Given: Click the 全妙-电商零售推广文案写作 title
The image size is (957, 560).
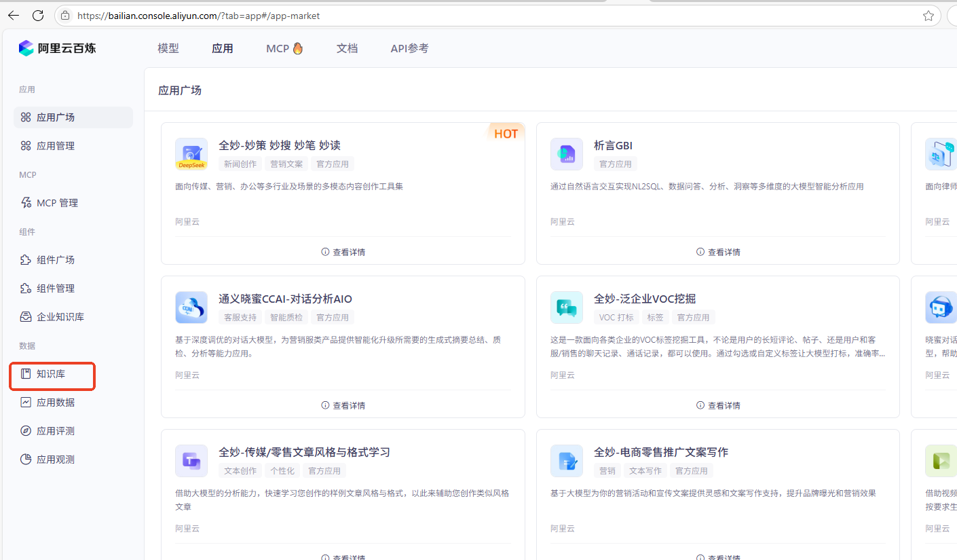Looking at the screenshot, I should tap(661, 452).
